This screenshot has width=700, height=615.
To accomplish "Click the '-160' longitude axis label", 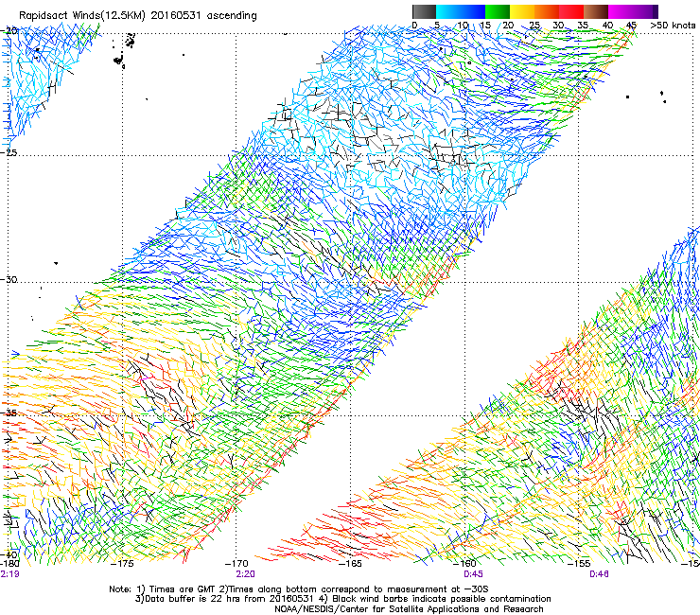I will coord(464,564).
